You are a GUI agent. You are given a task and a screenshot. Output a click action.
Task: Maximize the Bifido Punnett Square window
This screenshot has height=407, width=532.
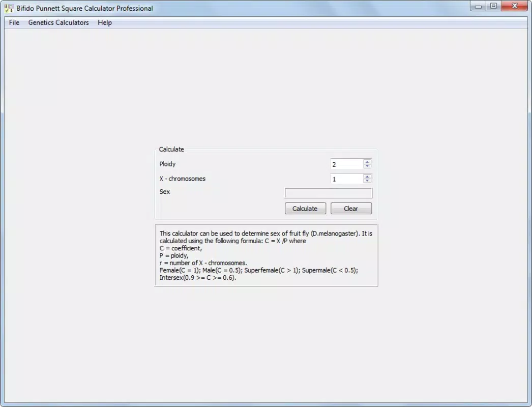point(493,6)
